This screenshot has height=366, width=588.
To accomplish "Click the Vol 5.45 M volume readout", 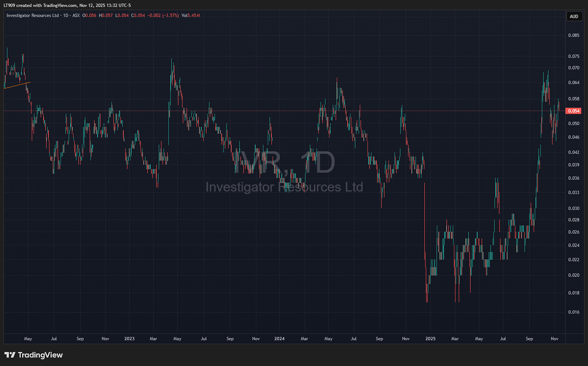I will (x=191, y=15).
